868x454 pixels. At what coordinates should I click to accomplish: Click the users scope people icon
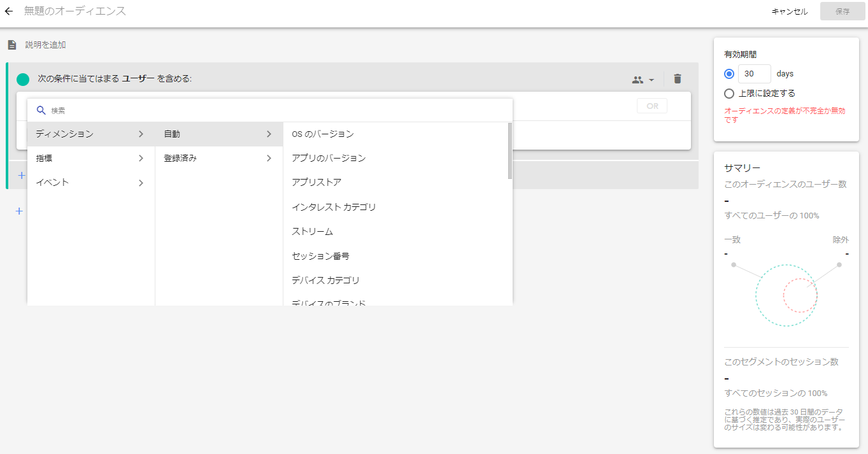637,80
